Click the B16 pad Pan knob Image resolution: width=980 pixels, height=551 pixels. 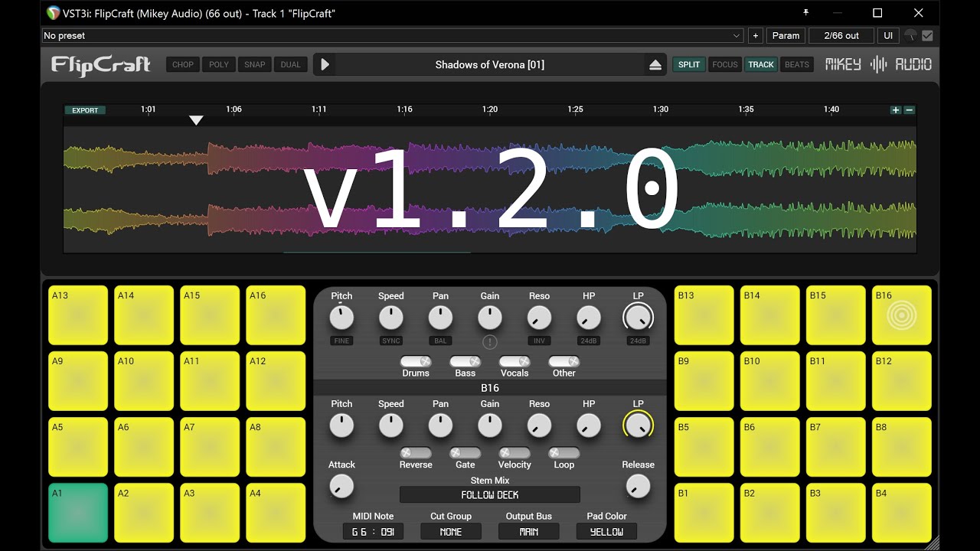pos(440,425)
